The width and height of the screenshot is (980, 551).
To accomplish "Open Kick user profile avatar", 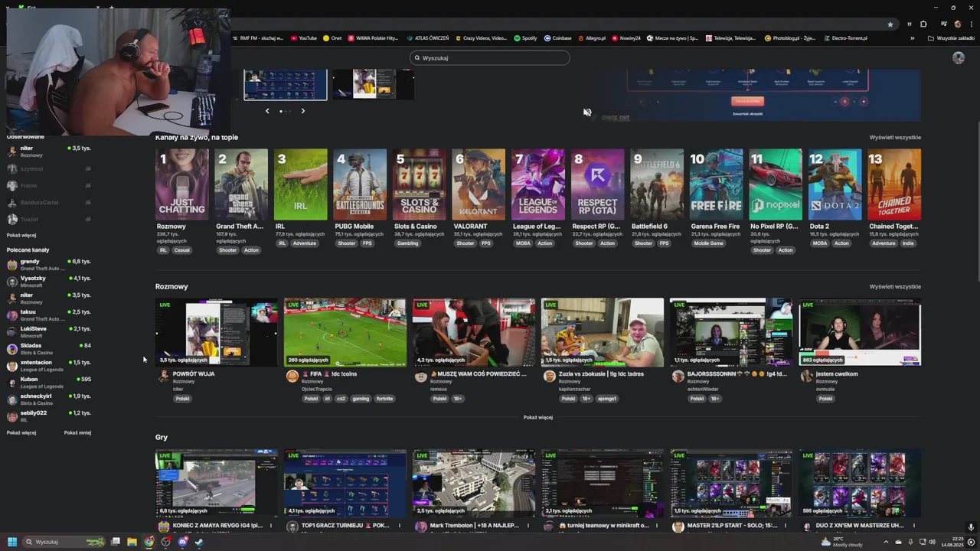I will [x=958, y=57].
